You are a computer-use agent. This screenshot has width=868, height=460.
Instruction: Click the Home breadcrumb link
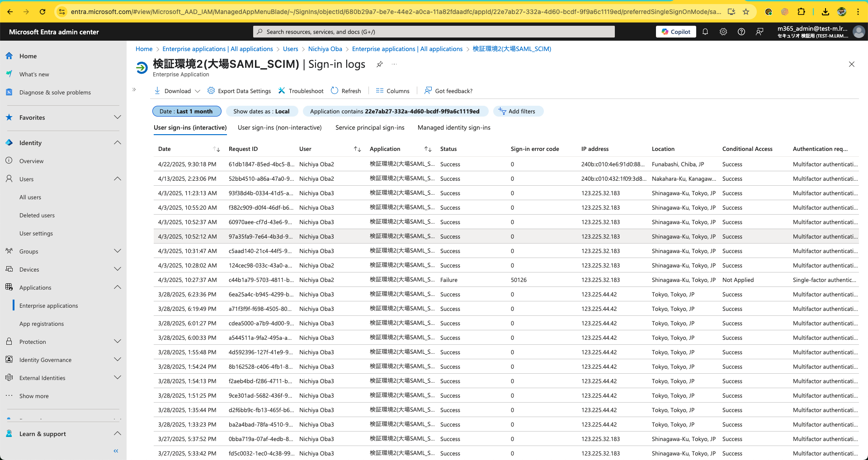pos(144,49)
